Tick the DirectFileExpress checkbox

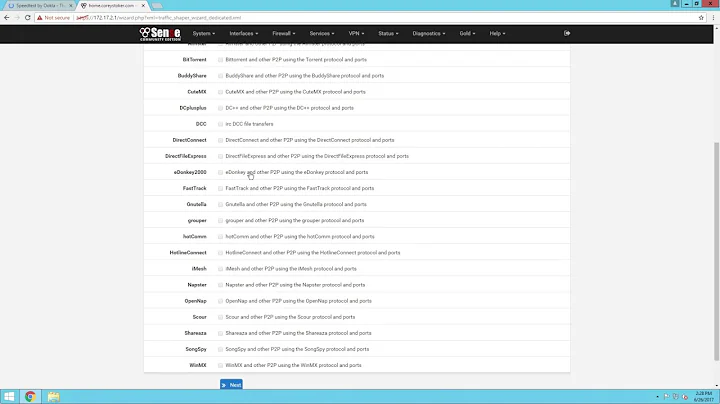coord(220,156)
